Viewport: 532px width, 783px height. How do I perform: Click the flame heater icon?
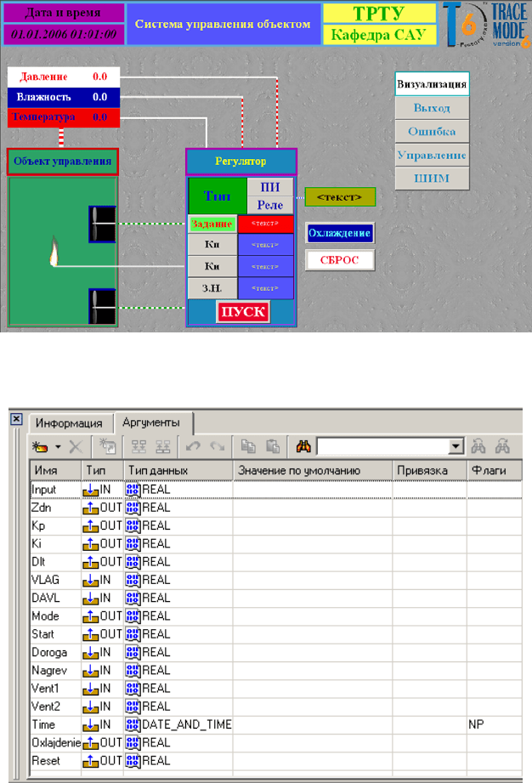[x=55, y=252]
